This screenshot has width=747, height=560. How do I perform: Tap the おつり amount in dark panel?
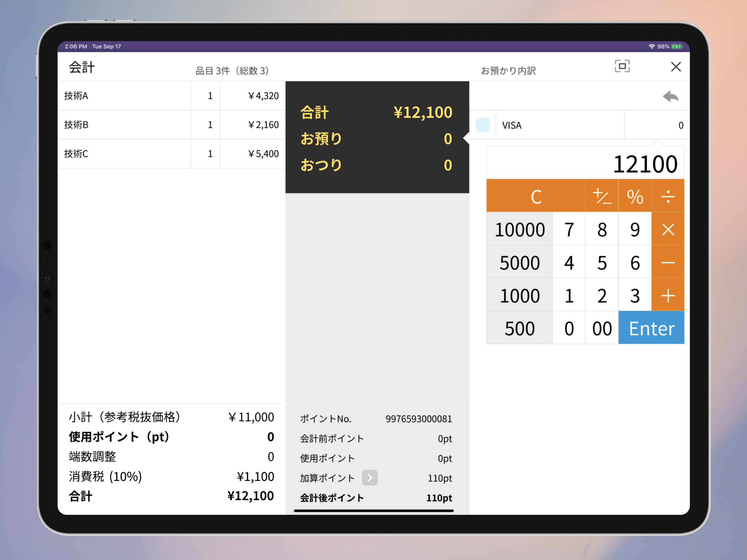(x=448, y=165)
